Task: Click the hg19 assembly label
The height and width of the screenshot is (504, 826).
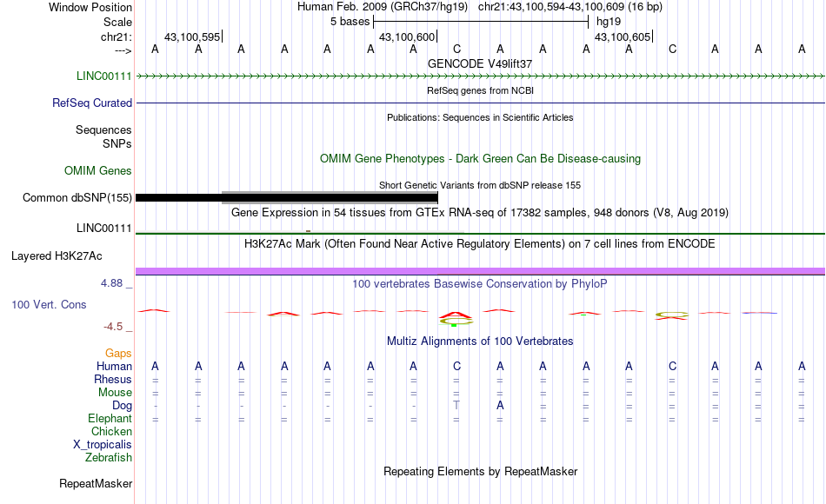Action: point(609,22)
